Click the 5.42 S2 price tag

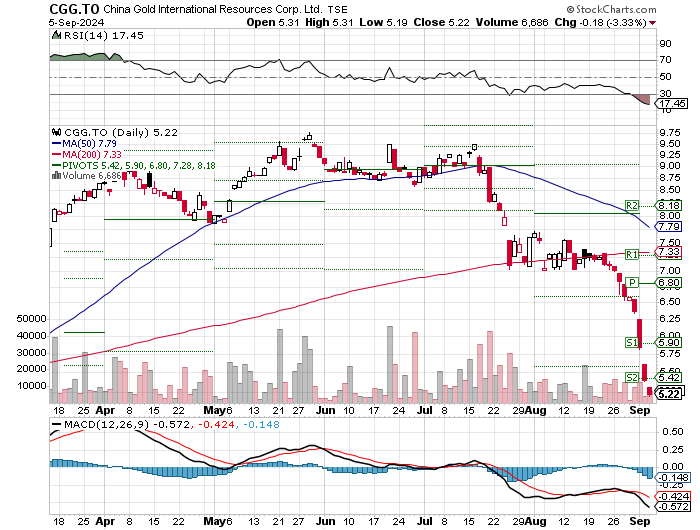point(668,377)
